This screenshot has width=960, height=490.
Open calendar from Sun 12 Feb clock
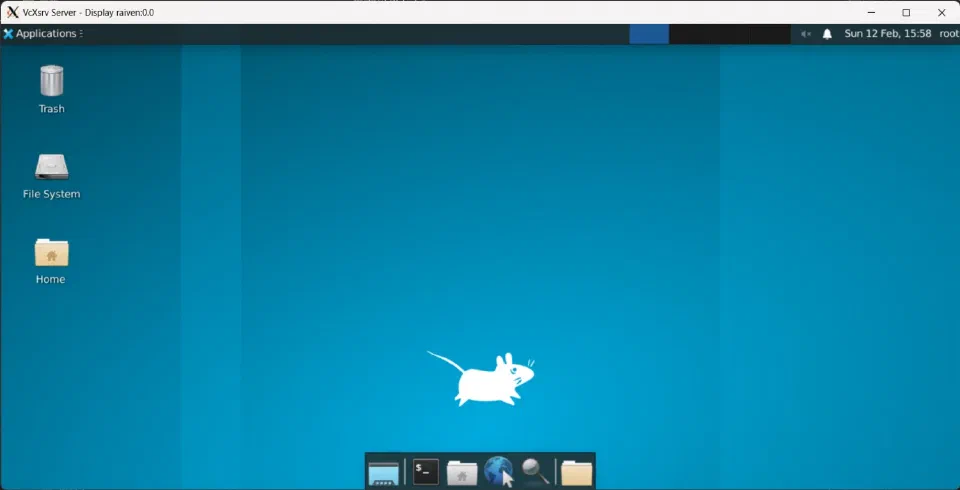pos(888,34)
